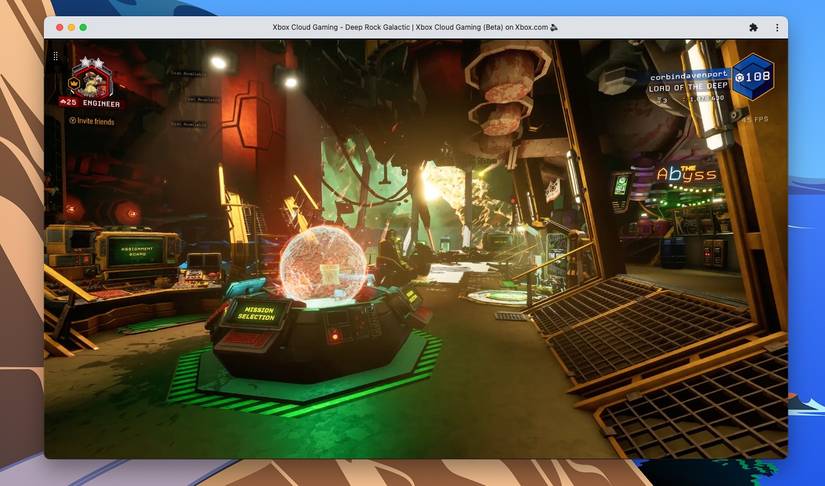Select the Invite friends prompt
Screen dimensions: 825x486
92,121
